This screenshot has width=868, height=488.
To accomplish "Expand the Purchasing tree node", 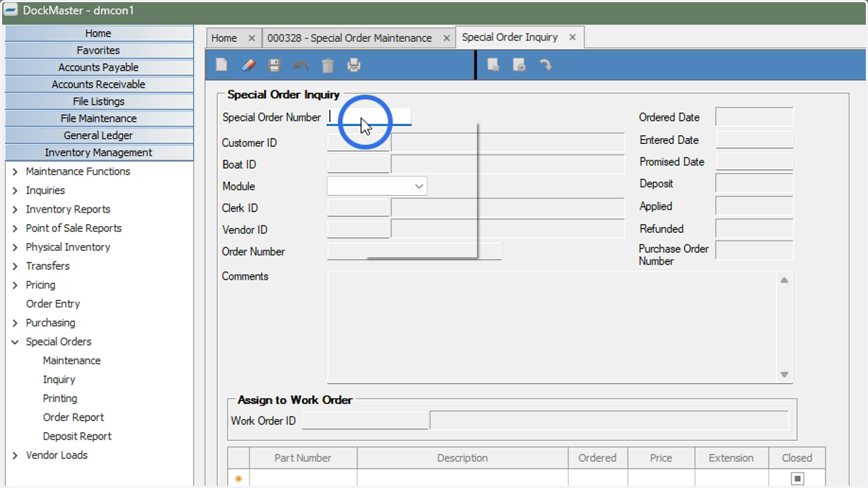I will [15, 322].
